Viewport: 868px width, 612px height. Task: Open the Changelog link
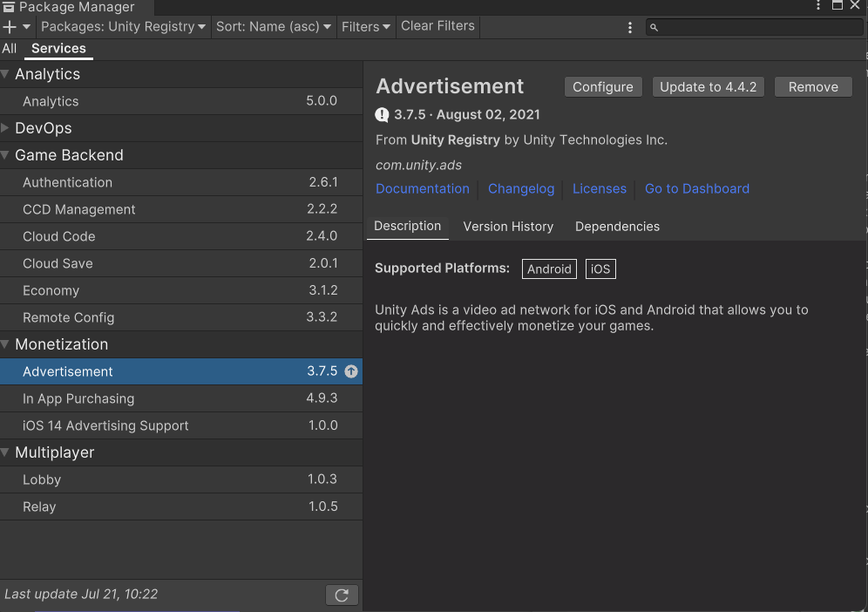pyautogui.click(x=521, y=188)
